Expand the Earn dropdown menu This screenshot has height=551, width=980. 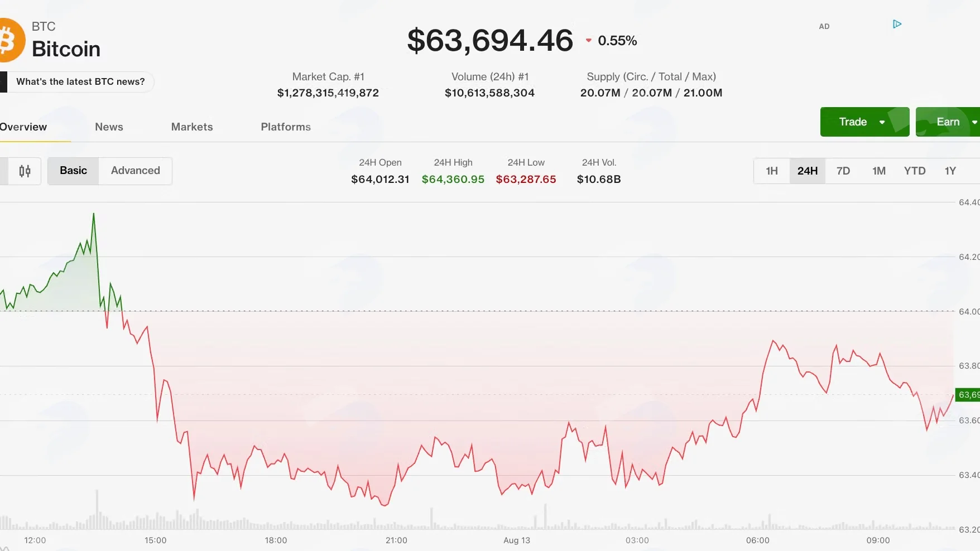974,122
